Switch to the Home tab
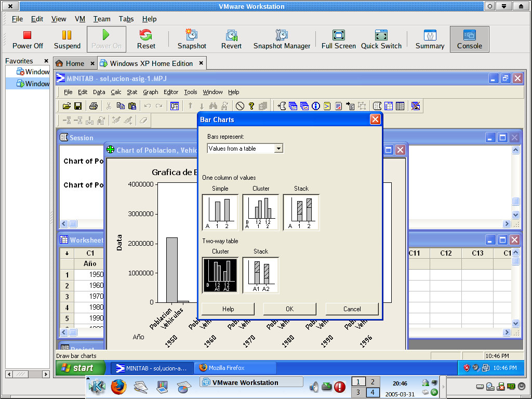Viewport: 532px width, 399px height. click(75, 63)
